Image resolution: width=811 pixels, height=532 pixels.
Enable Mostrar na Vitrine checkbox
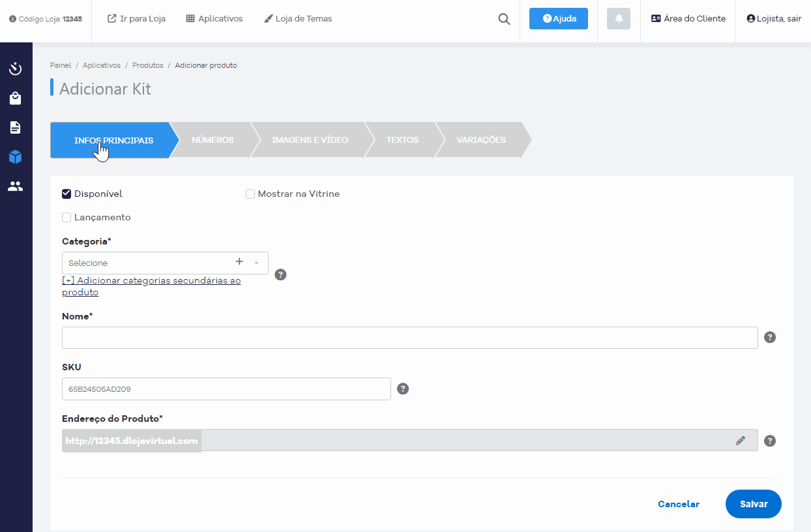(250, 194)
